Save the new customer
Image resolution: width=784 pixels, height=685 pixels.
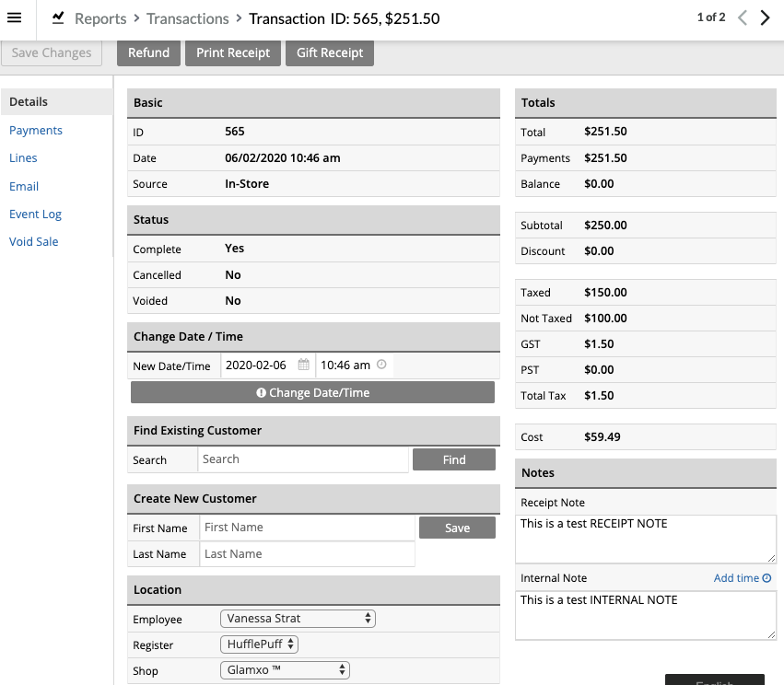point(457,528)
